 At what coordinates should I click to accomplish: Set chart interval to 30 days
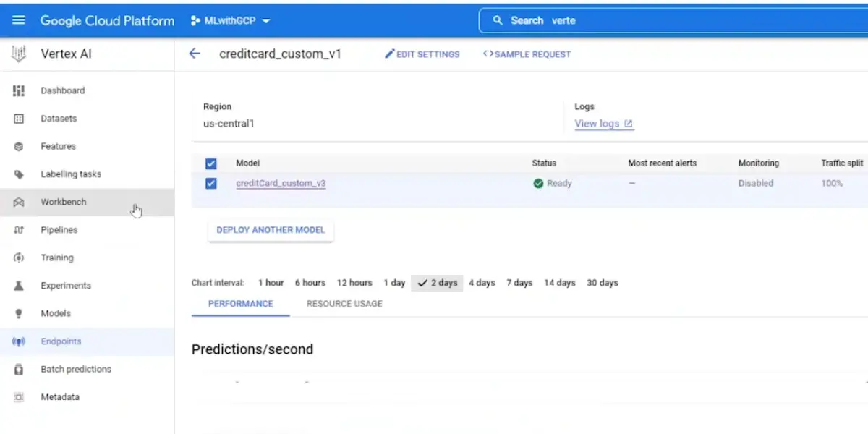603,283
